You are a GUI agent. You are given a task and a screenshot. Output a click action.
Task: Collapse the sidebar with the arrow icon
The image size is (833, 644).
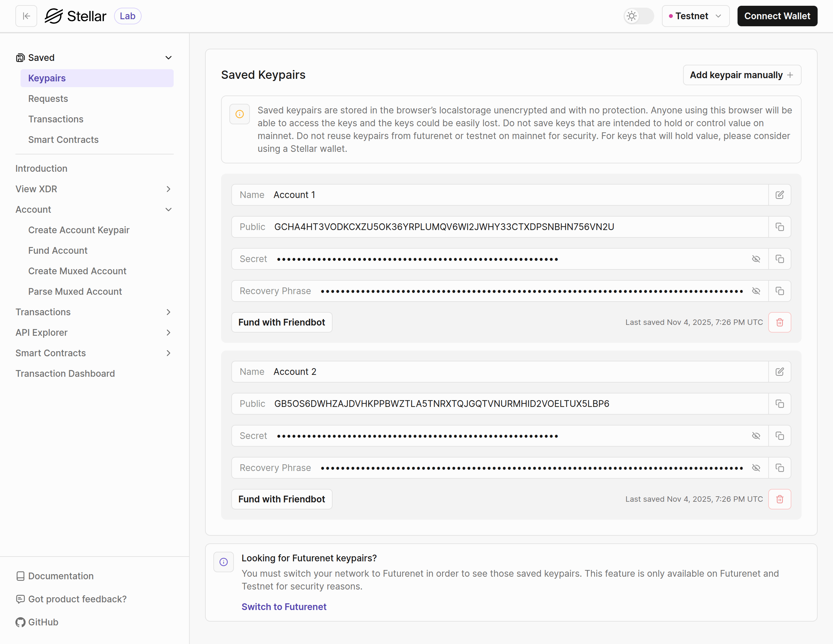[x=26, y=16]
